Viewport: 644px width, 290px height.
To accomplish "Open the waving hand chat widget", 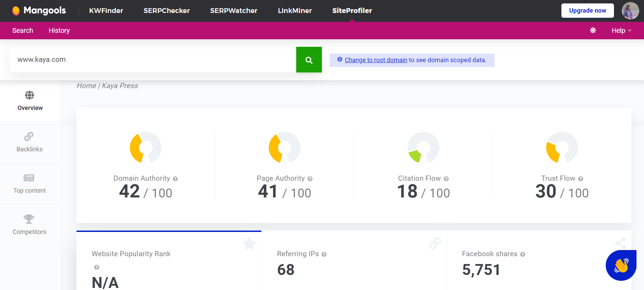I will click(621, 265).
